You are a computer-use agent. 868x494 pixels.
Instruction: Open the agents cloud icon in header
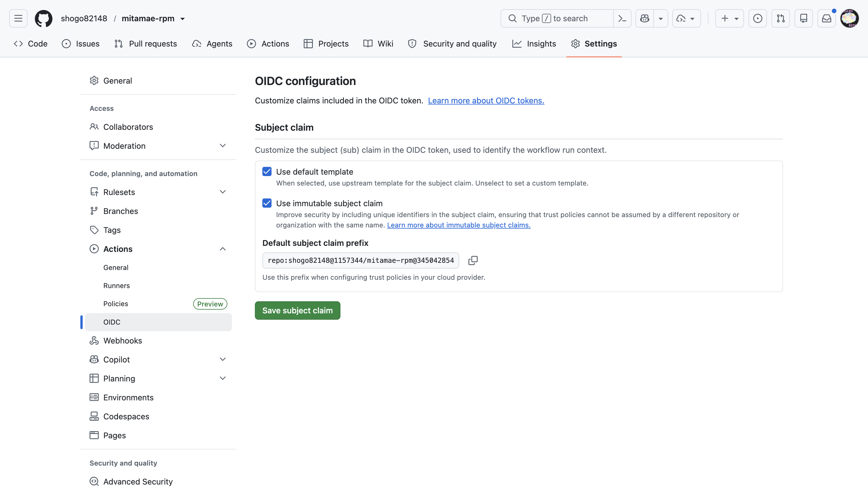click(x=681, y=18)
